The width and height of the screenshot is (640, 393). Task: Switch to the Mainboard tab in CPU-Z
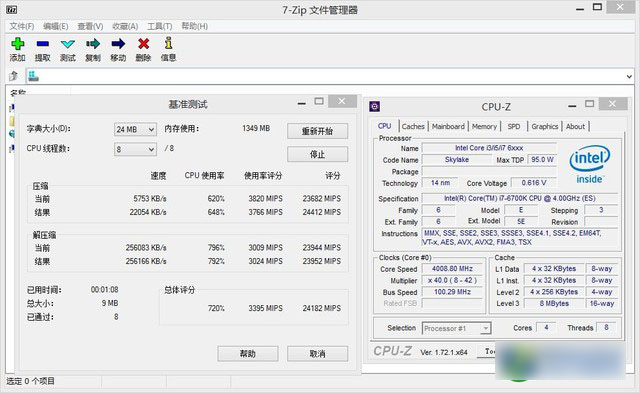point(448,127)
